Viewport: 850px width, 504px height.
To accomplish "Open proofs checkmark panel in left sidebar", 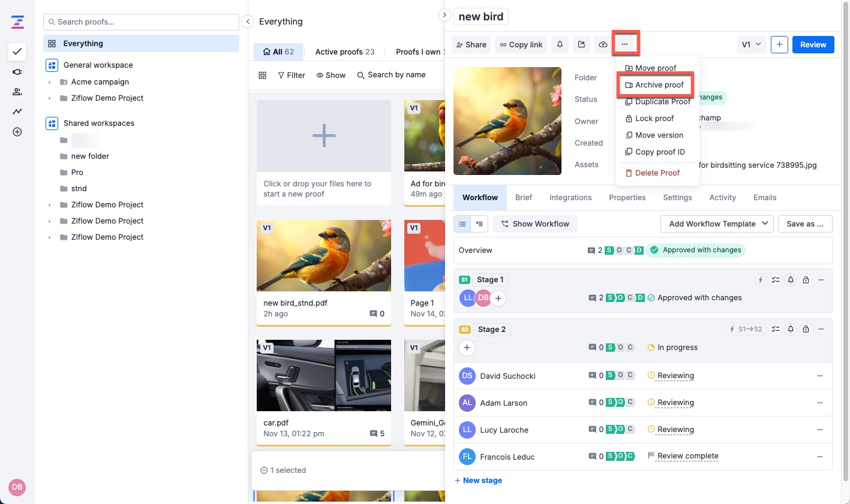I will coord(17,52).
